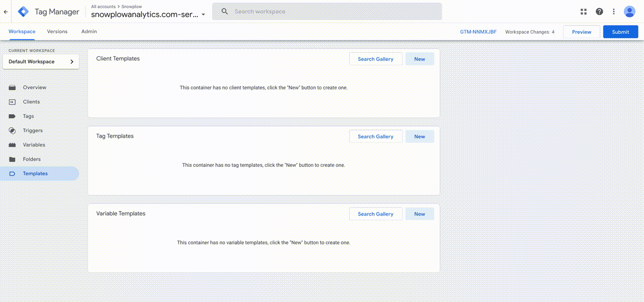Click the GTM-NNMXJBF container ID link
Image resolution: width=644 pixels, height=302 pixels.
point(478,31)
